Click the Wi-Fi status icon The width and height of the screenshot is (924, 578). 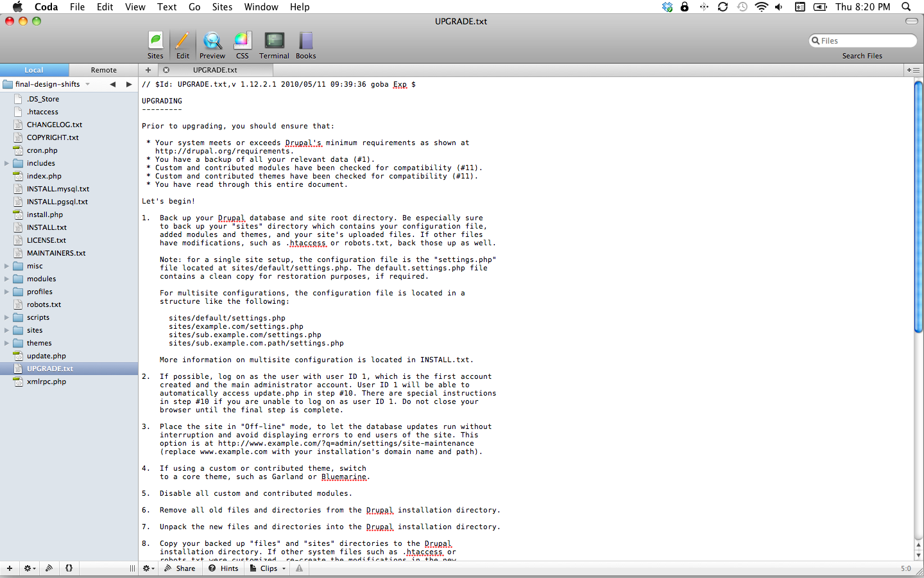[x=761, y=7]
